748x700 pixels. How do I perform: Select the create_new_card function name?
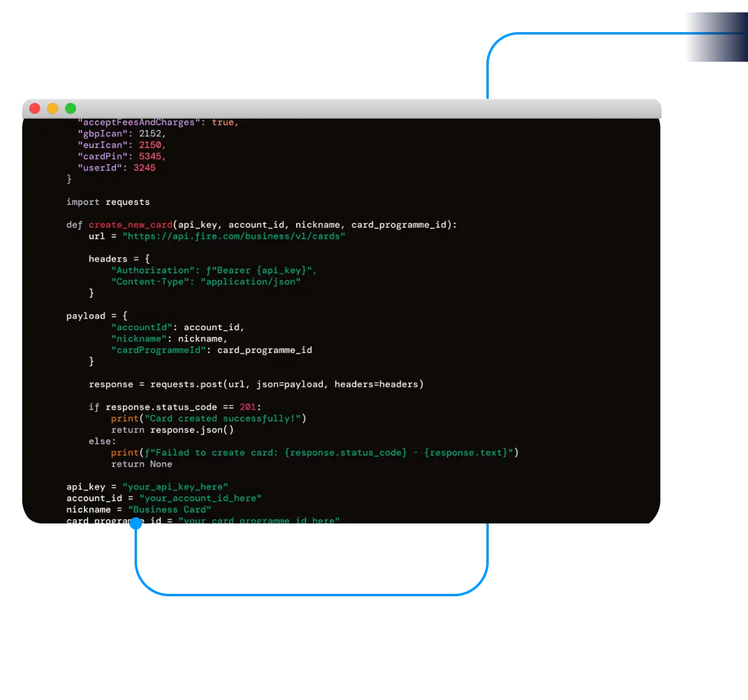[x=130, y=225]
